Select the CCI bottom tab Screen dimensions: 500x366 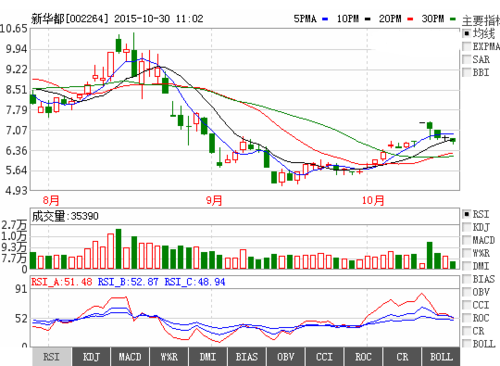tap(324, 357)
